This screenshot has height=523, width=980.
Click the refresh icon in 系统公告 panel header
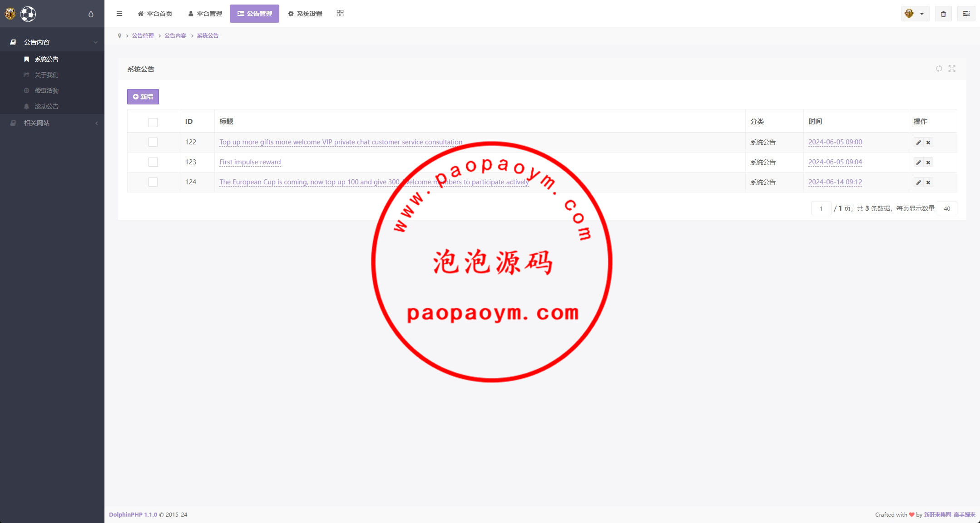tap(939, 69)
